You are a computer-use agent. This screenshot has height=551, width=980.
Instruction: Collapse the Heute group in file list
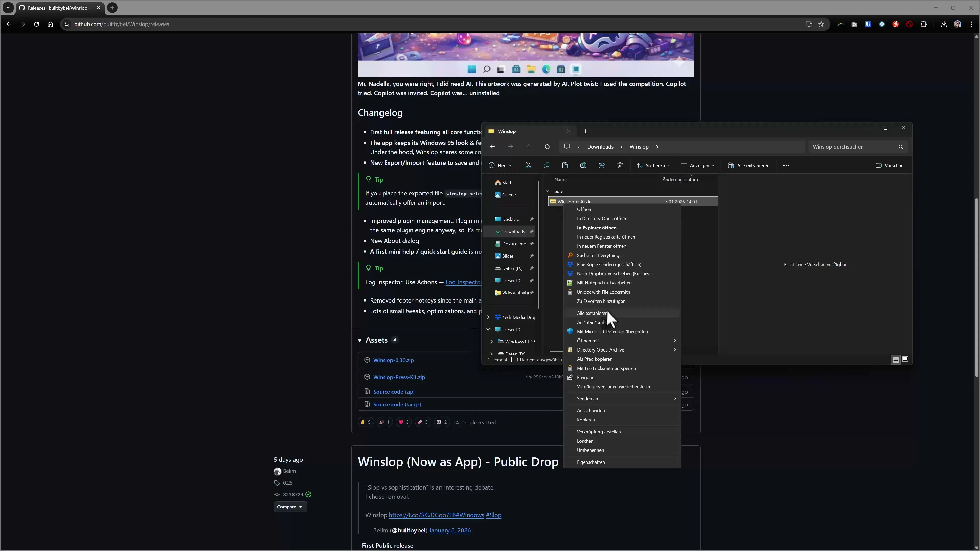(x=547, y=191)
